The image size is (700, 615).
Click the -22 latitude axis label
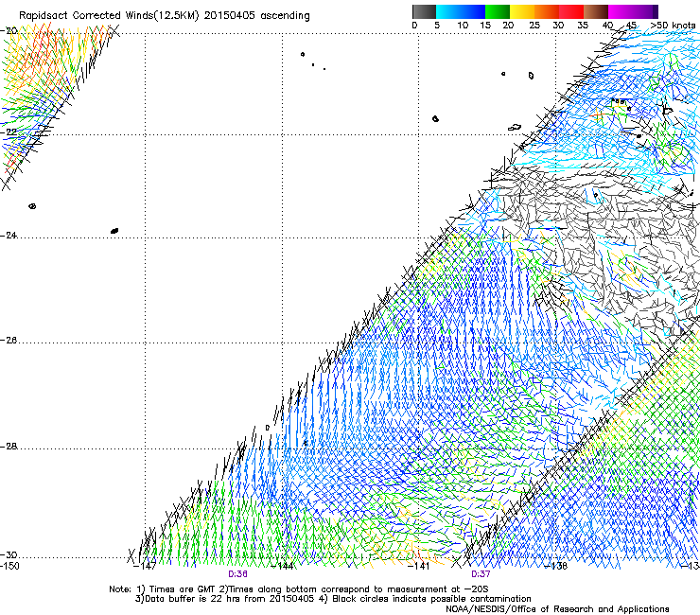pos(9,132)
